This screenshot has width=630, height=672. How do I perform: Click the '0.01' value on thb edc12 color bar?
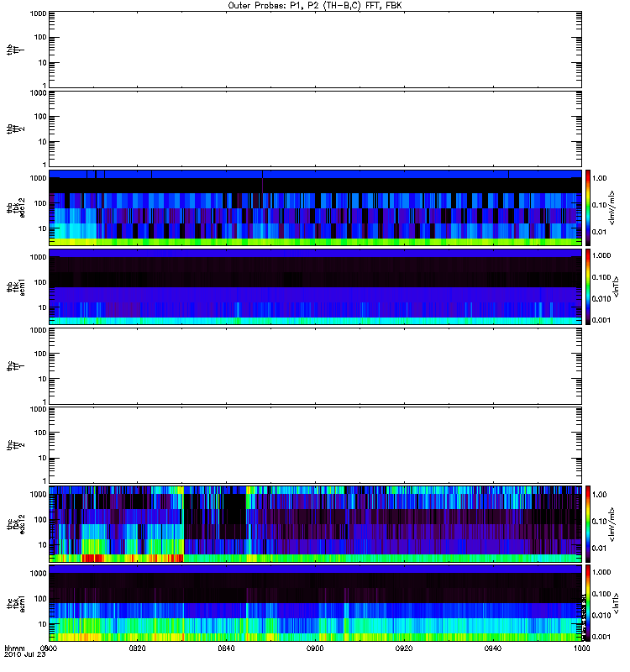(x=600, y=232)
